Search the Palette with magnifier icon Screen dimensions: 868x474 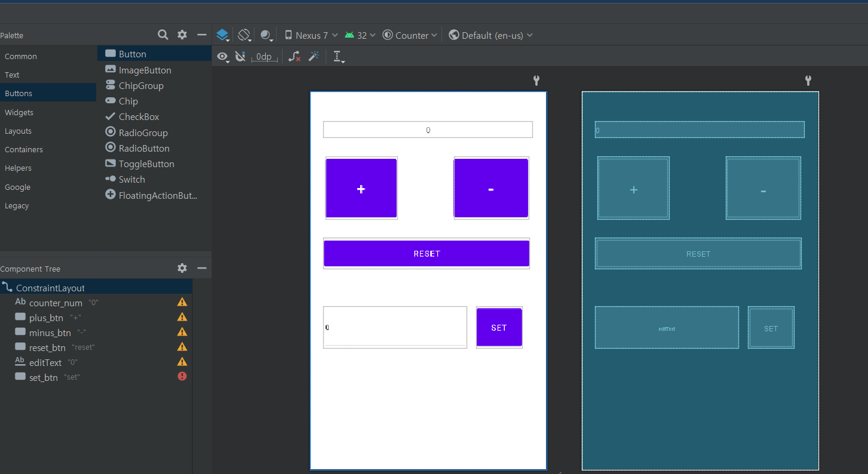[162, 35]
